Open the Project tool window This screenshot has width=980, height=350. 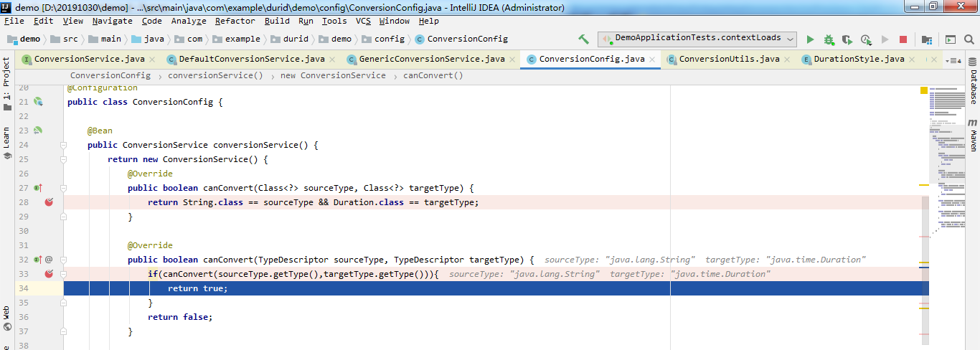coord(6,83)
